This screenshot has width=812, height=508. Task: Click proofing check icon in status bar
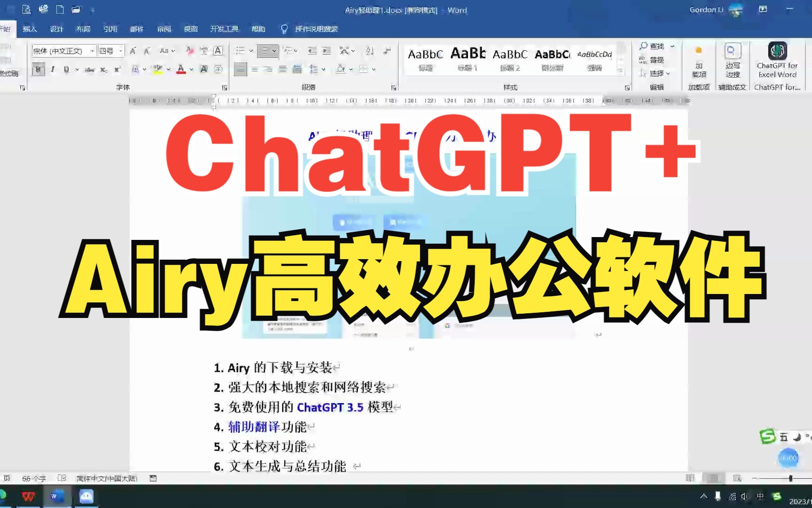(x=62, y=478)
